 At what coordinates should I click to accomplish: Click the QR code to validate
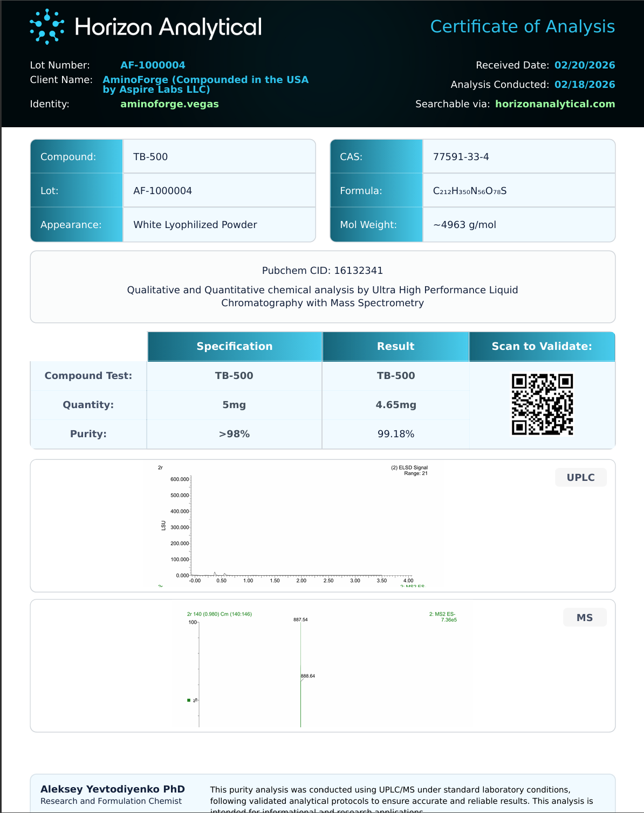542,404
